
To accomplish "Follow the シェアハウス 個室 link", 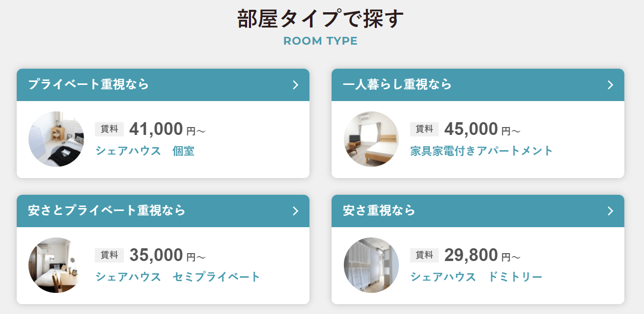I will pos(145,151).
